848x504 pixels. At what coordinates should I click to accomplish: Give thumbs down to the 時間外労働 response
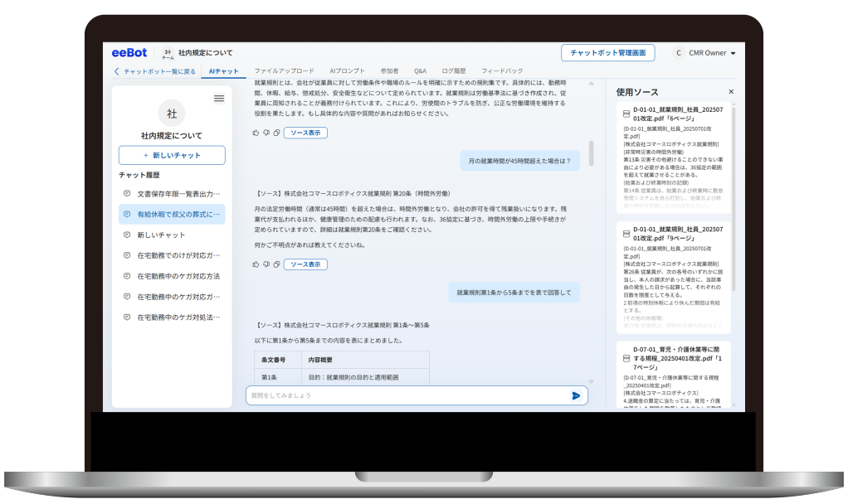pos(265,264)
